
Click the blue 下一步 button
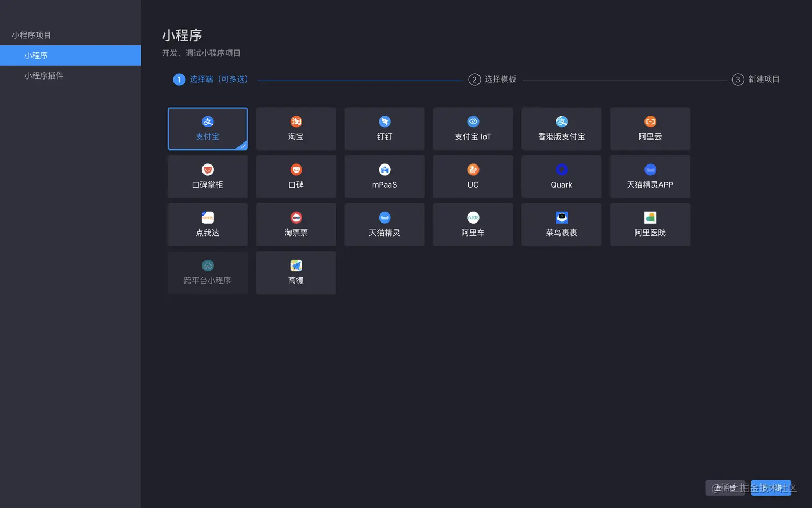pyautogui.click(x=771, y=488)
